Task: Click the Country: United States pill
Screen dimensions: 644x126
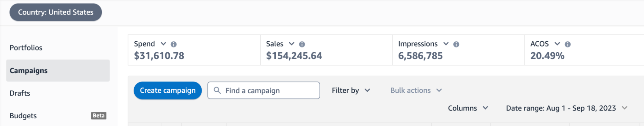Action: pyautogui.click(x=56, y=12)
